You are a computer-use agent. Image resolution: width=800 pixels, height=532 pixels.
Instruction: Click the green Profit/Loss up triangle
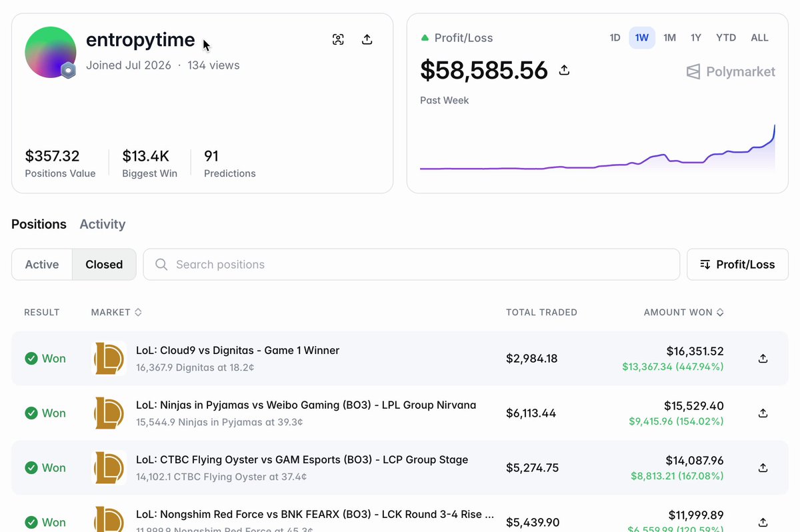coord(425,38)
